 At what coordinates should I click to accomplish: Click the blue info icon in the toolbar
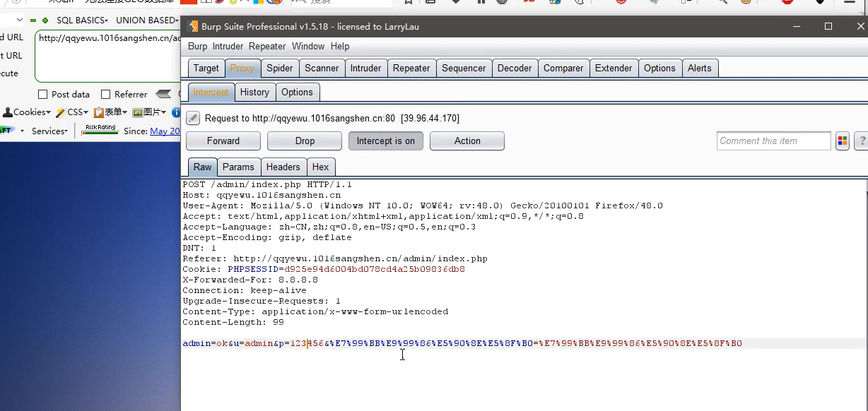click(x=175, y=112)
